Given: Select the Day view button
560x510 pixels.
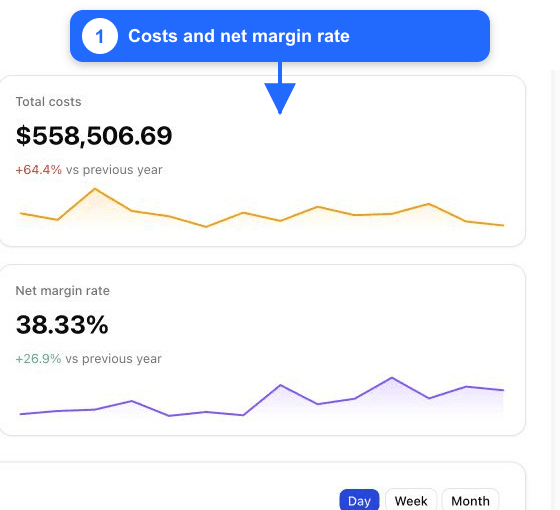Looking at the screenshot, I should coord(359,501).
